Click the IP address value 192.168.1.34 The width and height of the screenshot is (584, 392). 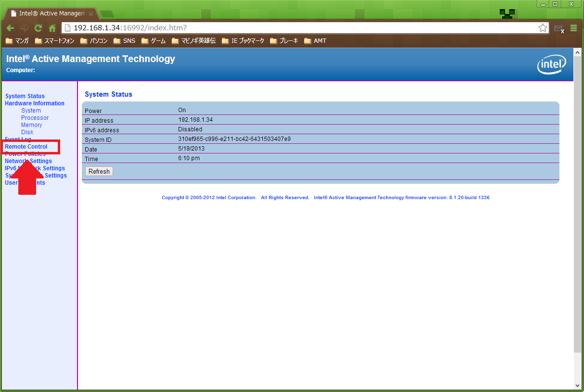point(195,120)
